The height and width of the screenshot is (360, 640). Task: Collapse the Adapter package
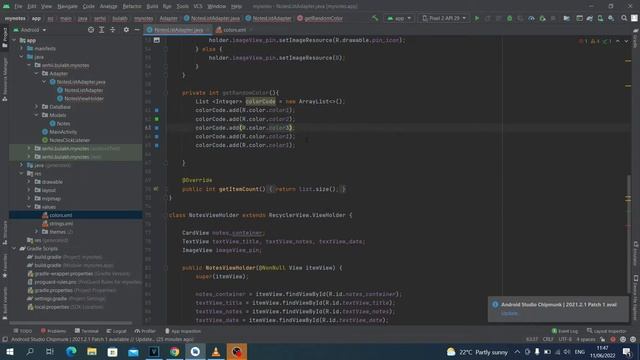(x=37, y=73)
